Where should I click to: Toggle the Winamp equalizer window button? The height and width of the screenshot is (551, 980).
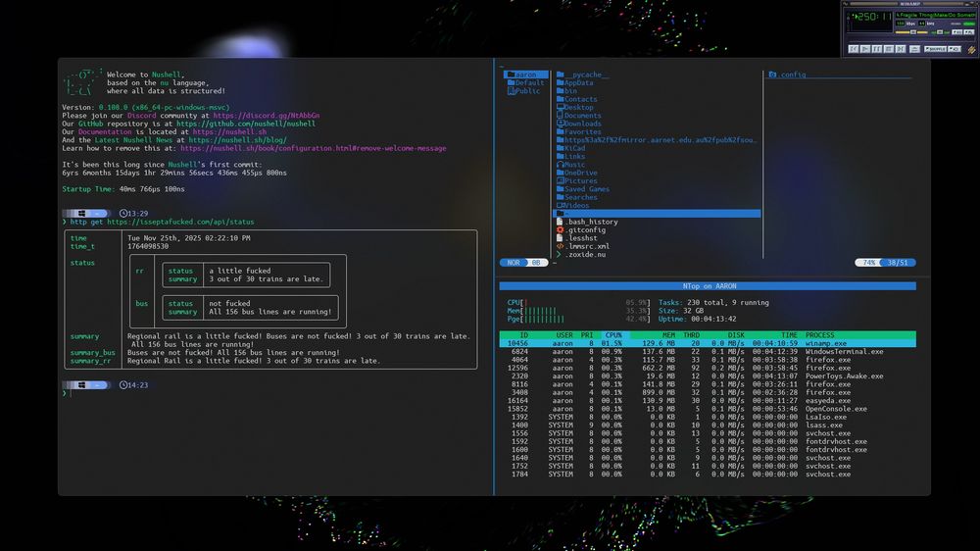[x=956, y=32]
